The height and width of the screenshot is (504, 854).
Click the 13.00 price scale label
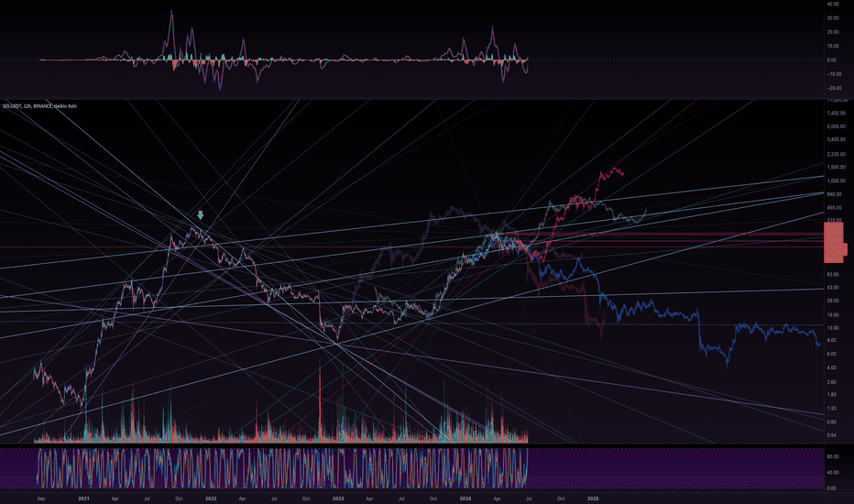[833, 327]
